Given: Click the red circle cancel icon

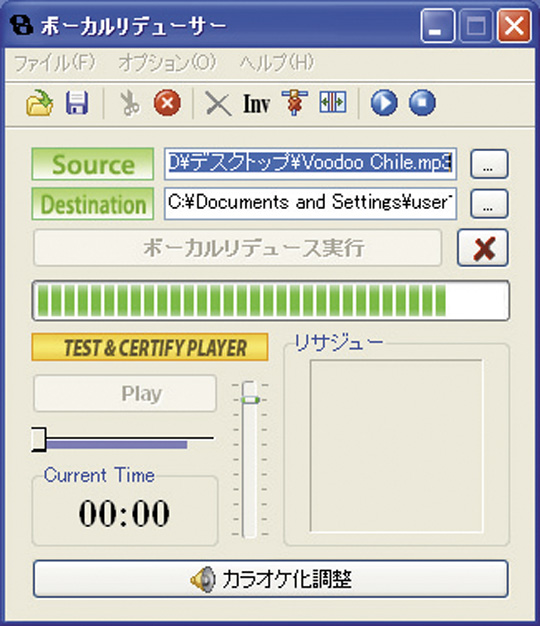Looking at the screenshot, I should pos(167,103).
